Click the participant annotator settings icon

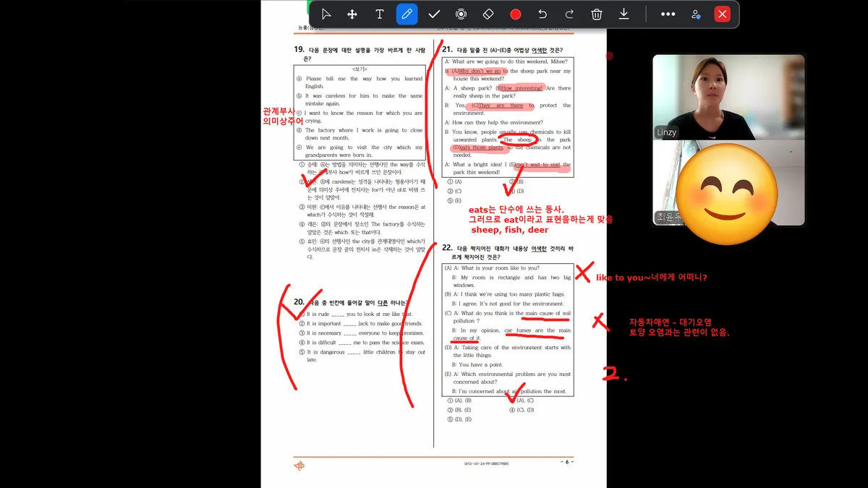coord(695,14)
